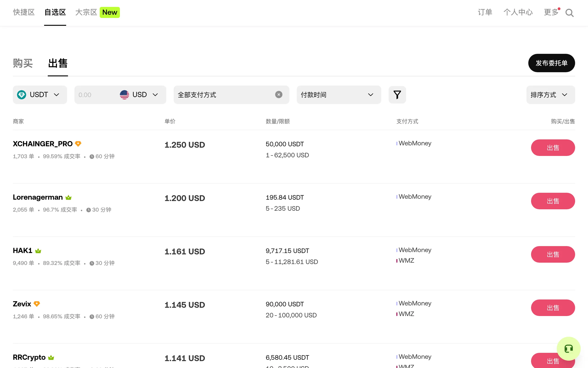Screen dimensions: 588x368
Task: Click 出售 button for Zevix
Action: pos(553,308)
